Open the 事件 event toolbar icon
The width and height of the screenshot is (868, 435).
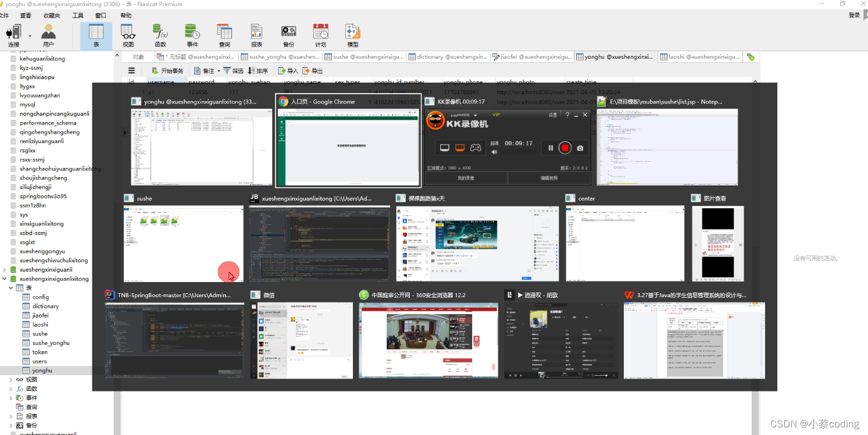click(x=192, y=35)
